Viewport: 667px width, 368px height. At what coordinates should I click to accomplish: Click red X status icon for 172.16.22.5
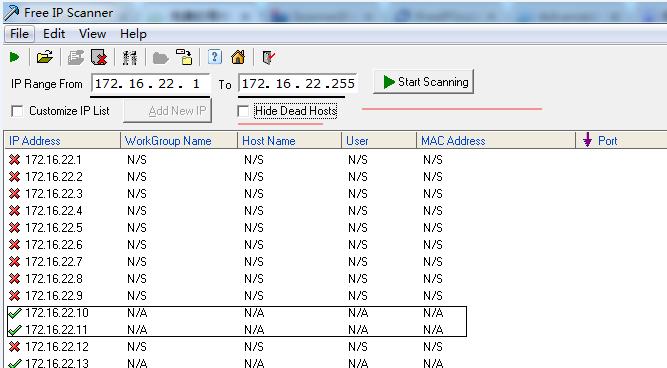pos(14,228)
